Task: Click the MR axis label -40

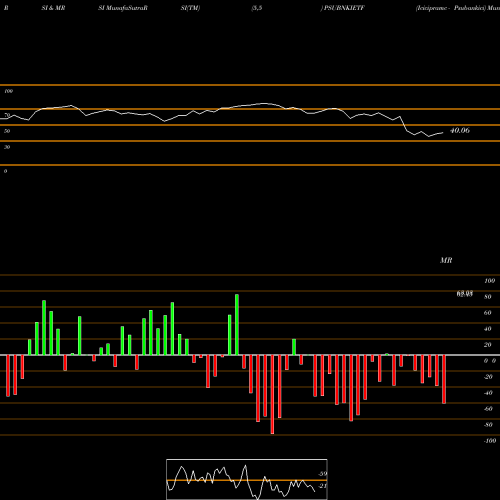Action: 488,393
